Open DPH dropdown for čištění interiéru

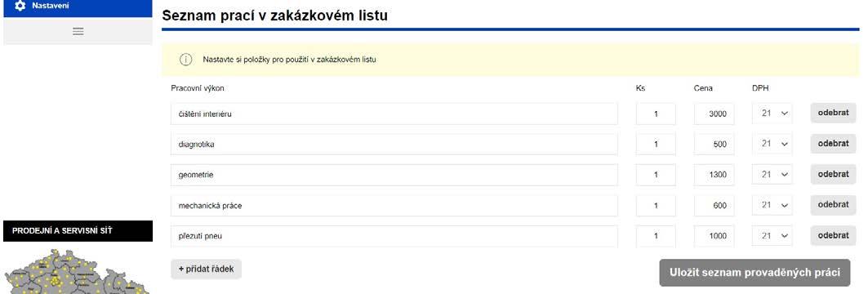pyautogui.click(x=772, y=114)
